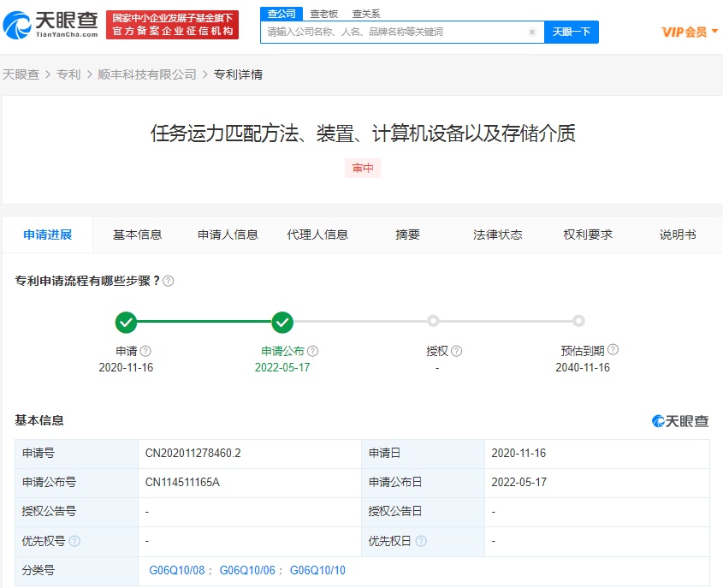Open classification link G06Q10/08

pyautogui.click(x=176, y=571)
